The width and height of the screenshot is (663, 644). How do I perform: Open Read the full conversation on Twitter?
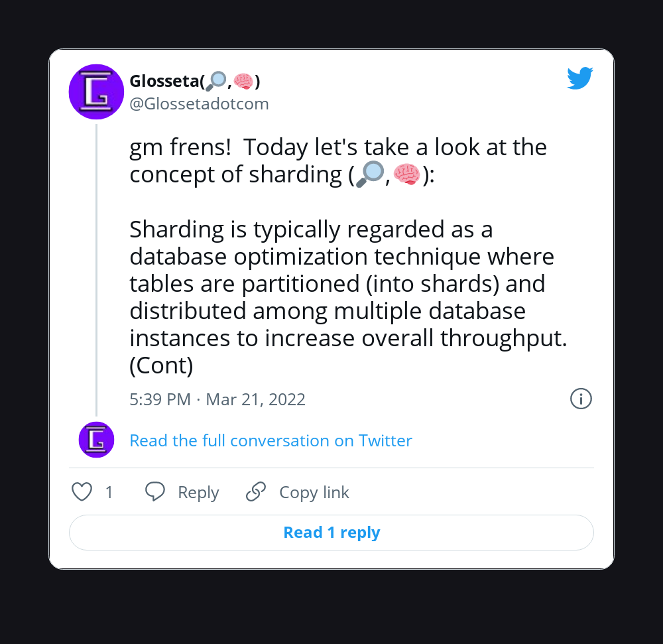click(x=271, y=440)
